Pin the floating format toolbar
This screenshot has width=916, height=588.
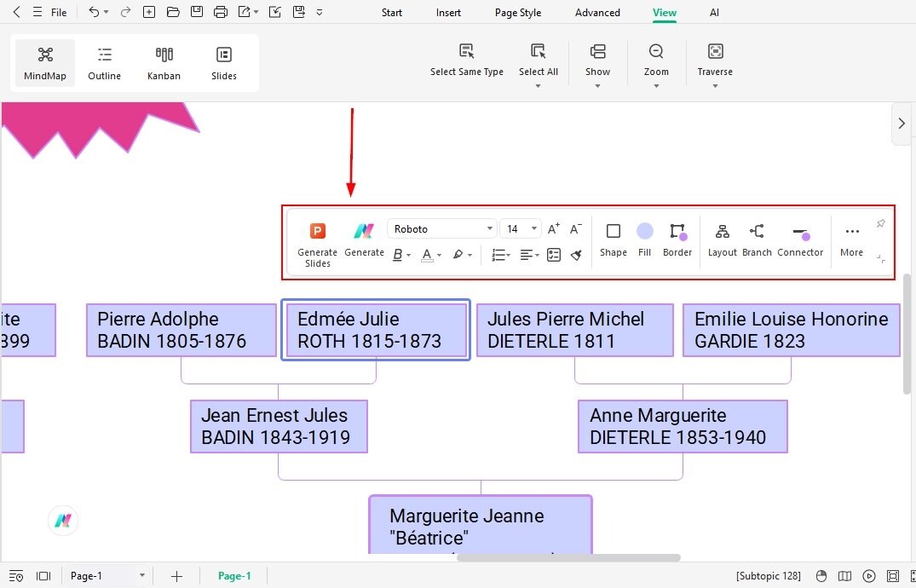point(880,223)
